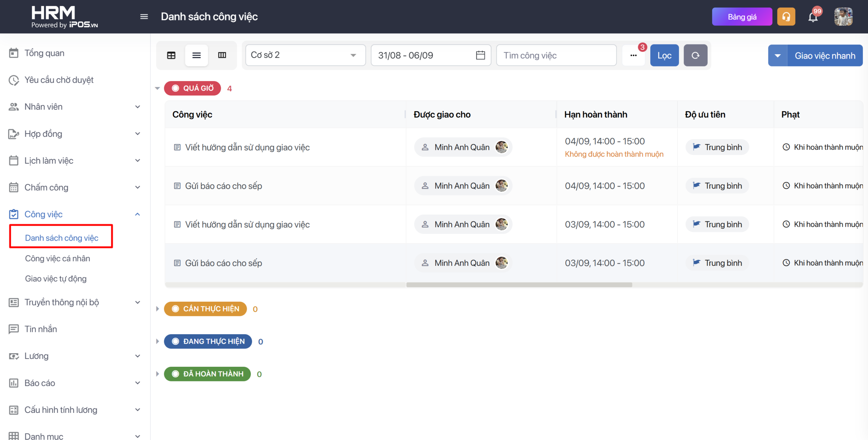Viewport: 868px width, 440px height.
Task: Open the Cơ sở 2 branch dropdown
Action: click(x=305, y=55)
